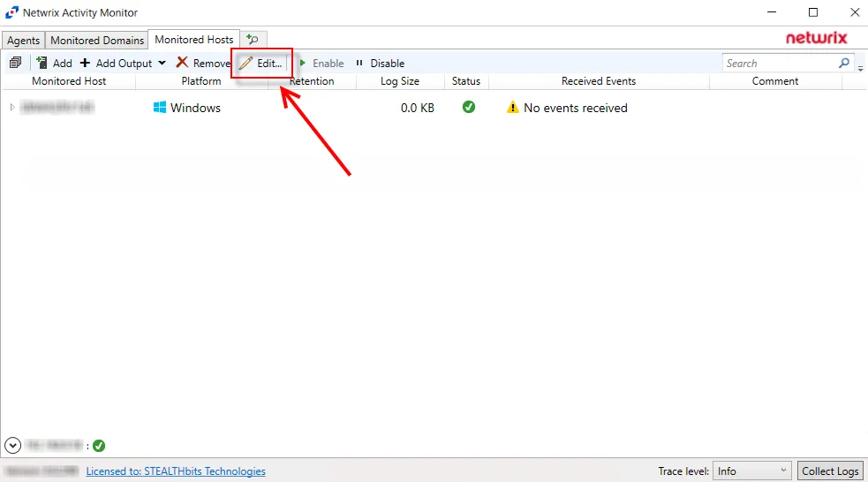Sort by Comment column header

[x=775, y=81]
